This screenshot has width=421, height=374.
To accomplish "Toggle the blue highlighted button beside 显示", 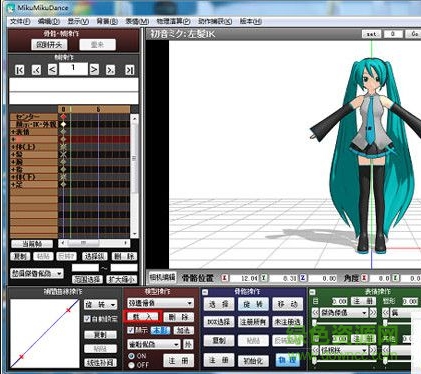I will [x=161, y=331].
